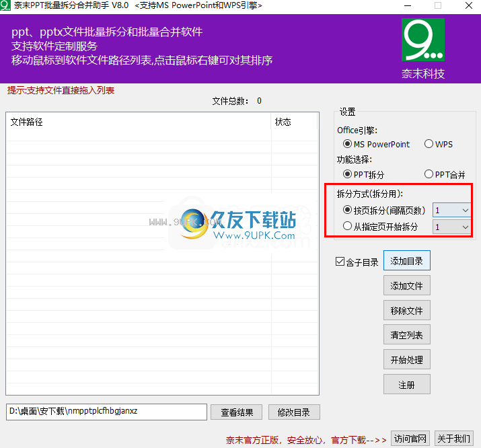Click 奈末官方正版 official download text
The width and height of the screenshot is (481, 448).
[x=306, y=440]
